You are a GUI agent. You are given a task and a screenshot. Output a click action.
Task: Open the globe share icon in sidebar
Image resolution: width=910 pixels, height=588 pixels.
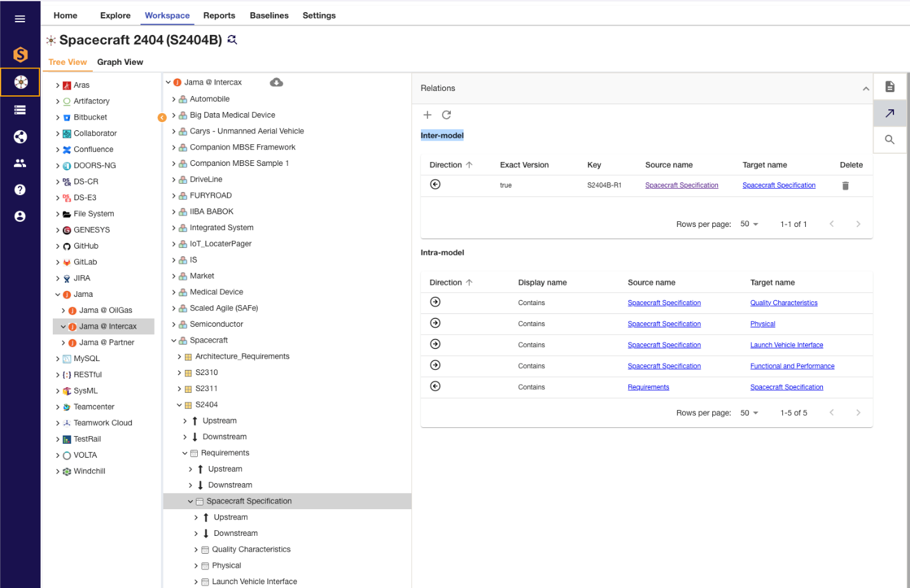pos(20,137)
